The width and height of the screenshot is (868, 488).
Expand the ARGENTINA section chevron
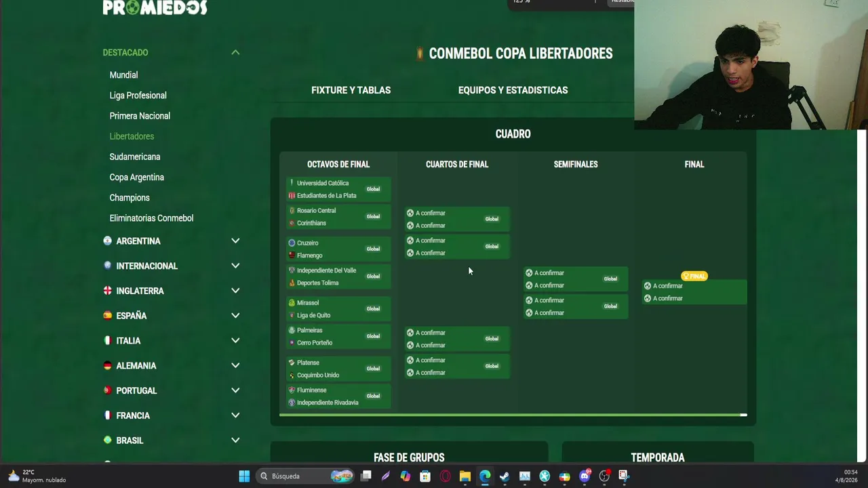pos(235,241)
